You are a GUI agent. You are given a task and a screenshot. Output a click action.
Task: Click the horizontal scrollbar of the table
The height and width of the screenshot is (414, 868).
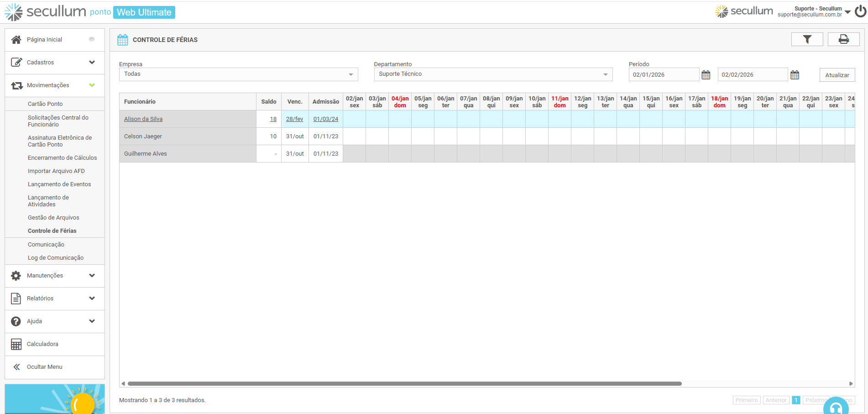(404, 384)
